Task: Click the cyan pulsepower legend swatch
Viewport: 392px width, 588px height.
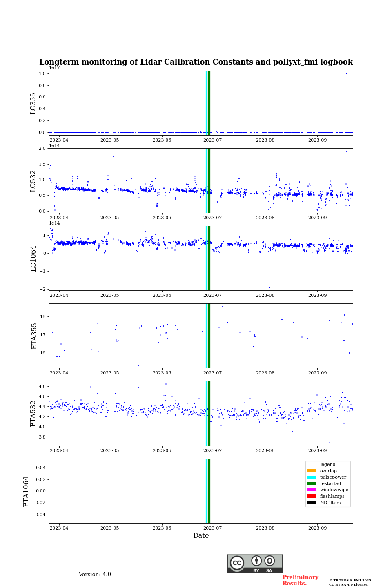Action: [x=312, y=477]
